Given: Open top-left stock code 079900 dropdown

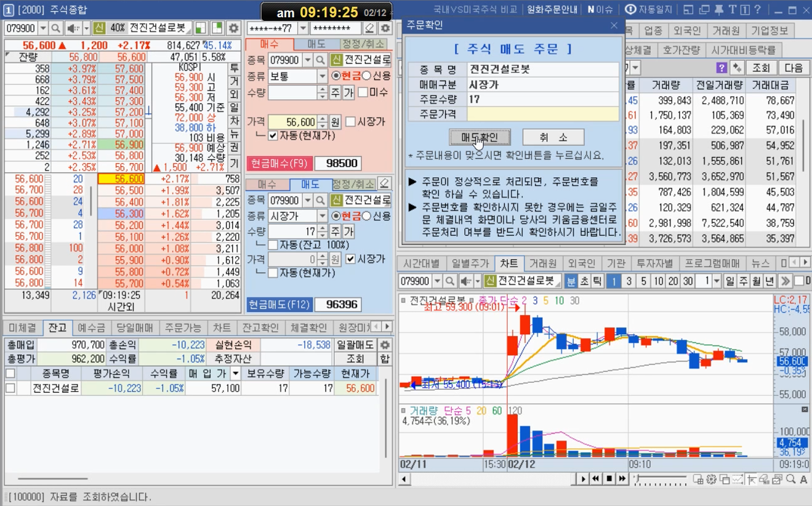Looking at the screenshot, I should tap(42, 28).
